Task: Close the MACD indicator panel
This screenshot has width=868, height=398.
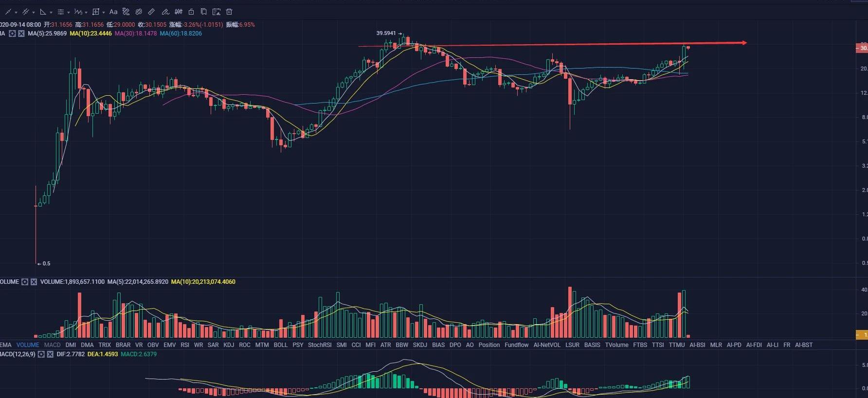Action: point(50,354)
